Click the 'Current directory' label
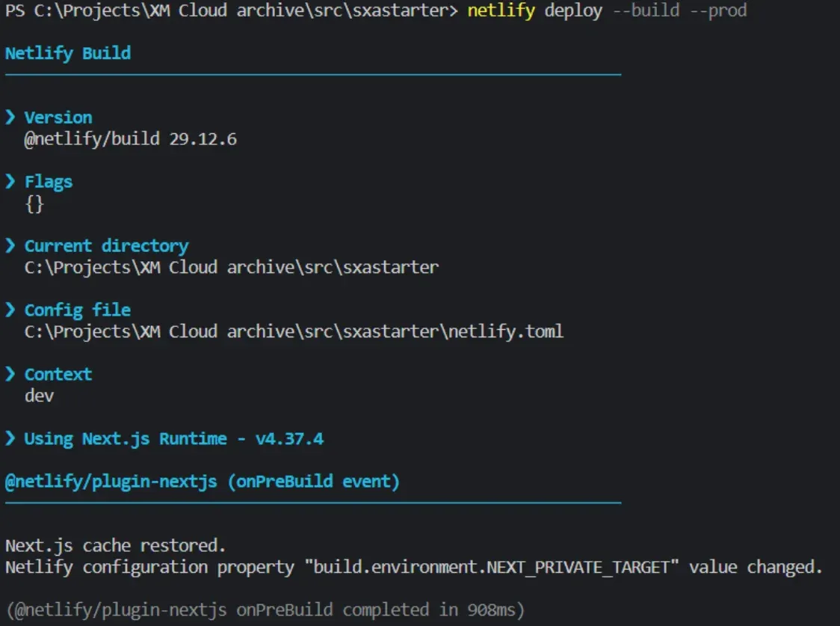Viewport: 840px width, 626px height. [x=107, y=246]
